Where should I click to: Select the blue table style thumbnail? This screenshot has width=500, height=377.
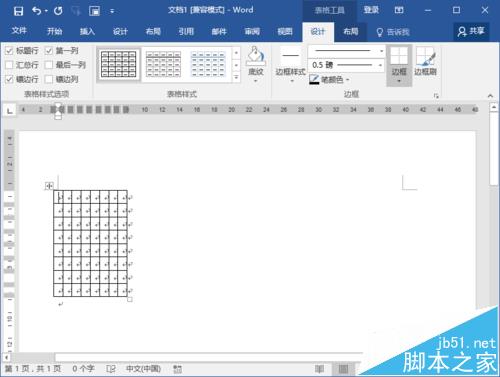click(208, 64)
